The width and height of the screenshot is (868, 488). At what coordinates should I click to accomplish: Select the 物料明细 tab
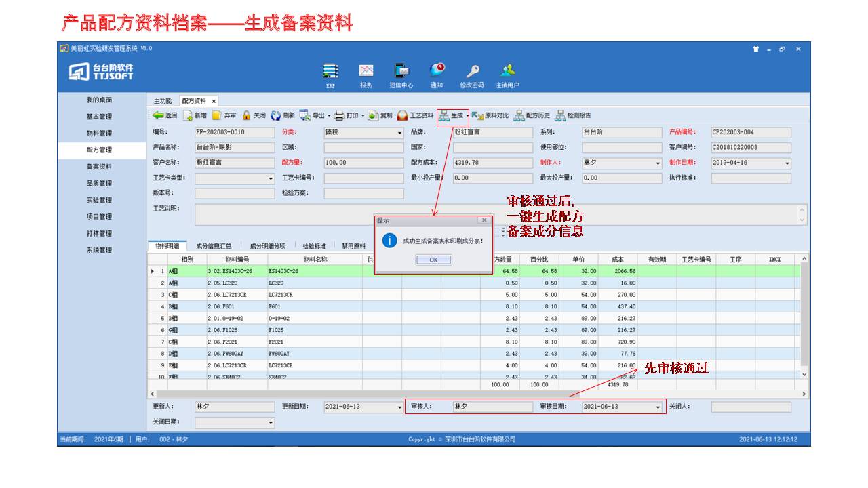[167, 246]
